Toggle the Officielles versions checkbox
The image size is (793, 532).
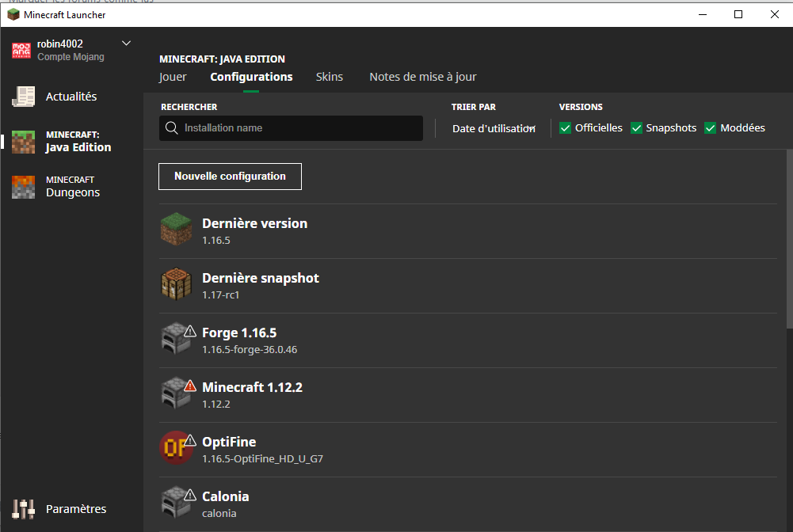(565, 128)
